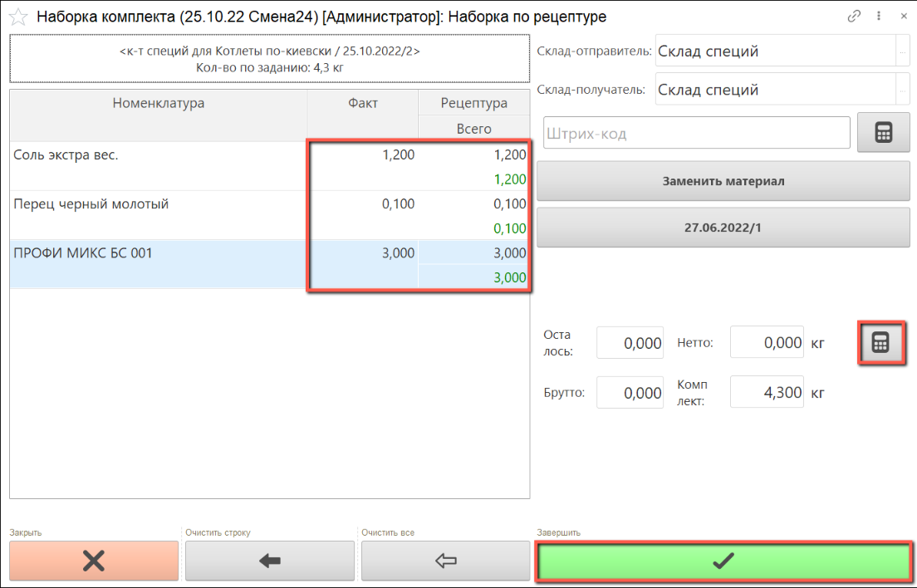The image size is (917, 588).
Task: Open calculator next to barcode field
Action: tap(884, 133)
